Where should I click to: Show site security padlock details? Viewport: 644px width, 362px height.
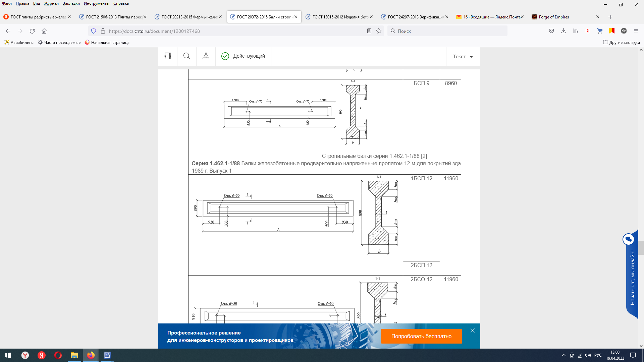coord(103,31)
